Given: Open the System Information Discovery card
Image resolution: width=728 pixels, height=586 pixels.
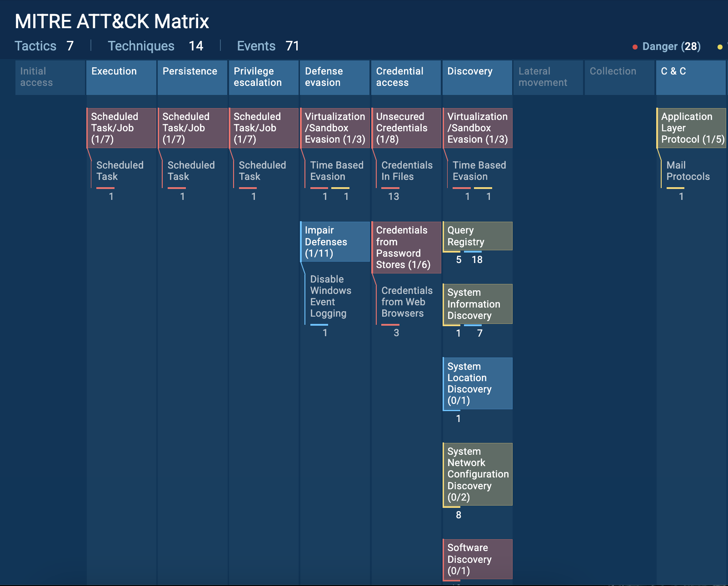Looking at the screenshot, I should pos(477,304).
